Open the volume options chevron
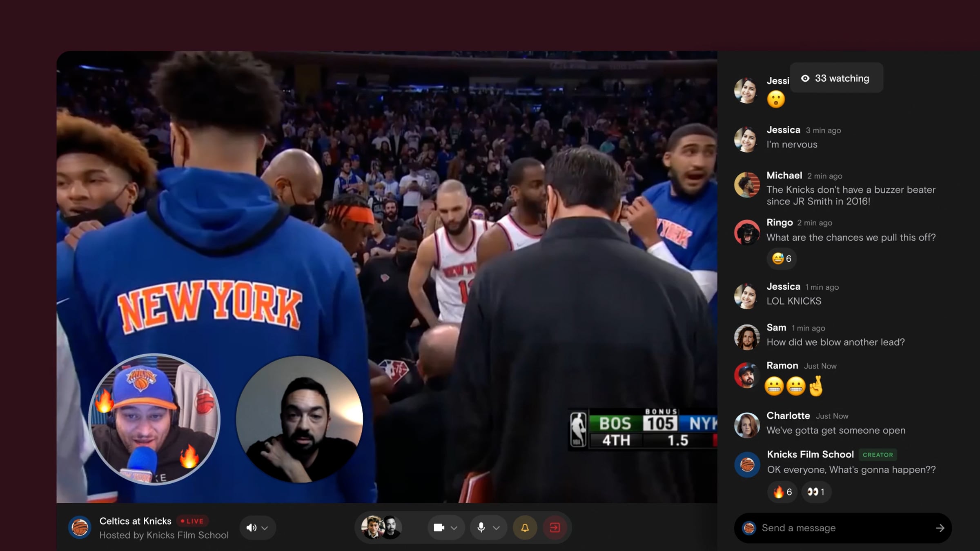Screen dimensions: 980x551 (x=265, y=528)
